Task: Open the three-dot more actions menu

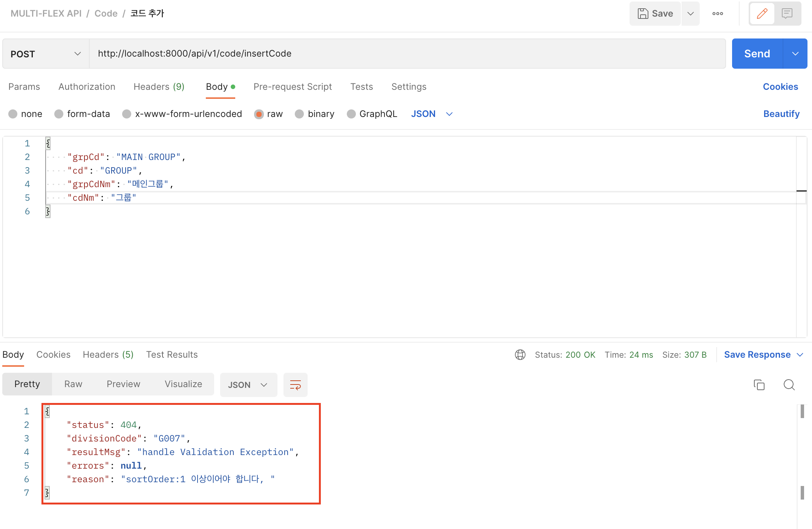Action: 717,14
